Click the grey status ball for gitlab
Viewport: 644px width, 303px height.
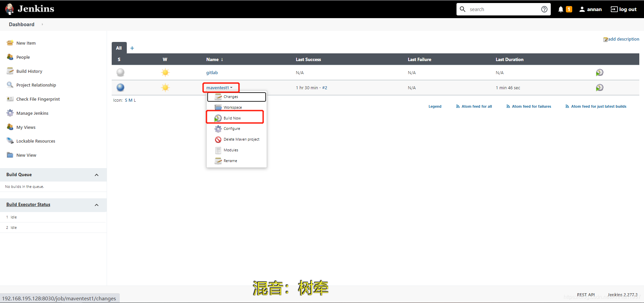(120, 72)
